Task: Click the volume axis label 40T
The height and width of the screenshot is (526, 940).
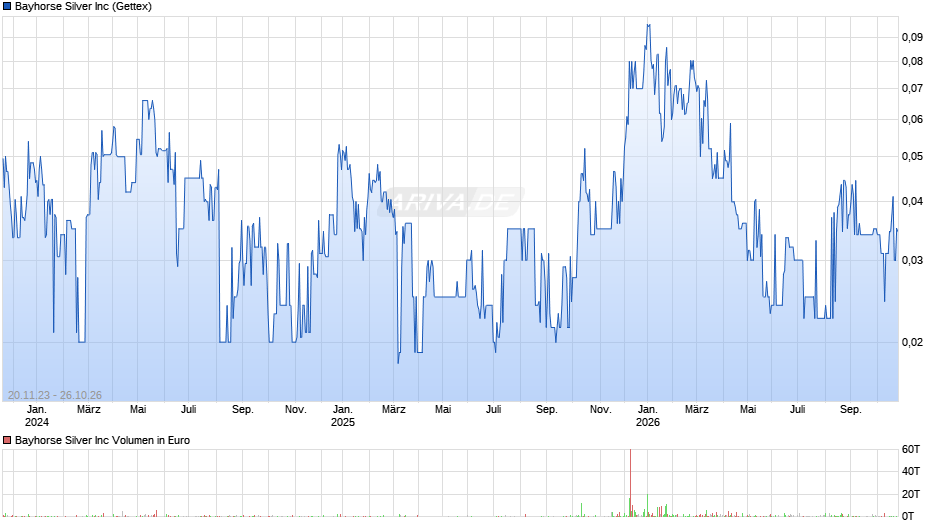Action: [911, 471]
